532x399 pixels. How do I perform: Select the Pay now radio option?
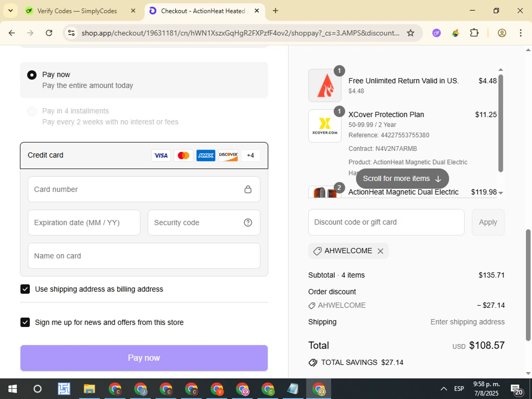click(x=32, y=75)
